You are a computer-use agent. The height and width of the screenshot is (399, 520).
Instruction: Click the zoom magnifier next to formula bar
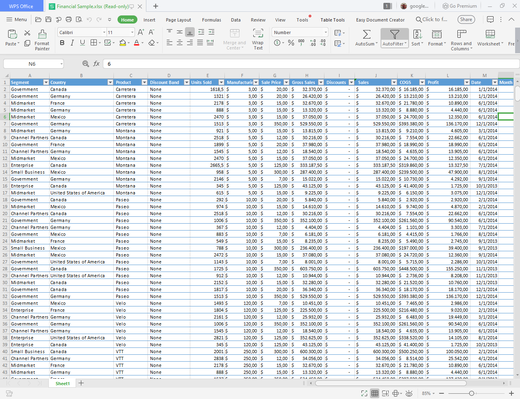86,64
